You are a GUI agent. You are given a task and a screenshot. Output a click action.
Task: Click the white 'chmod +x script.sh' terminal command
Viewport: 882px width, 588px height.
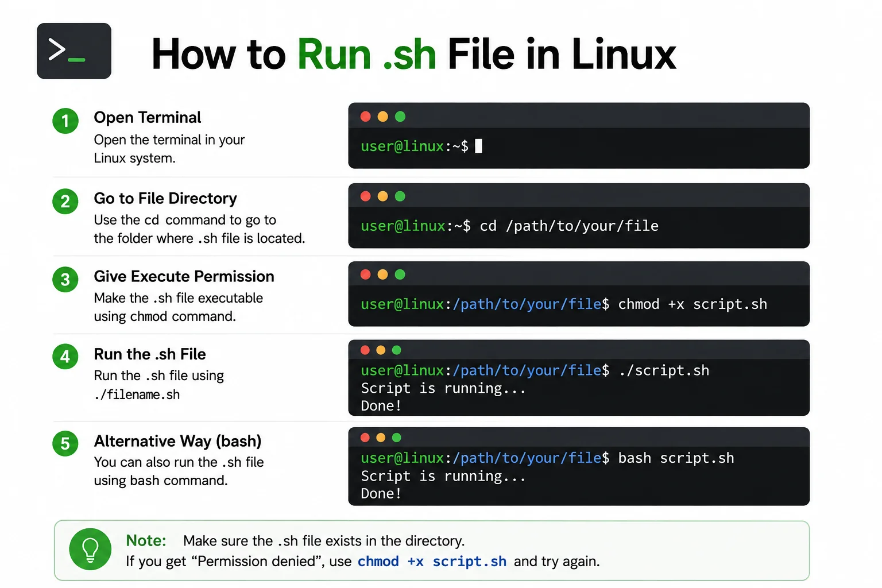pos(693,304)
